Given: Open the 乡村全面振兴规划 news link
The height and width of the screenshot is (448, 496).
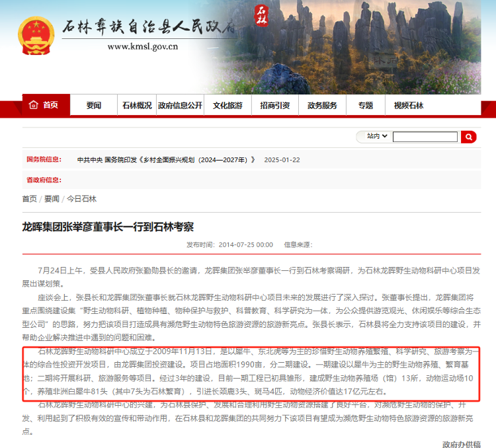Looking at the screenshot, I should 166,160.
